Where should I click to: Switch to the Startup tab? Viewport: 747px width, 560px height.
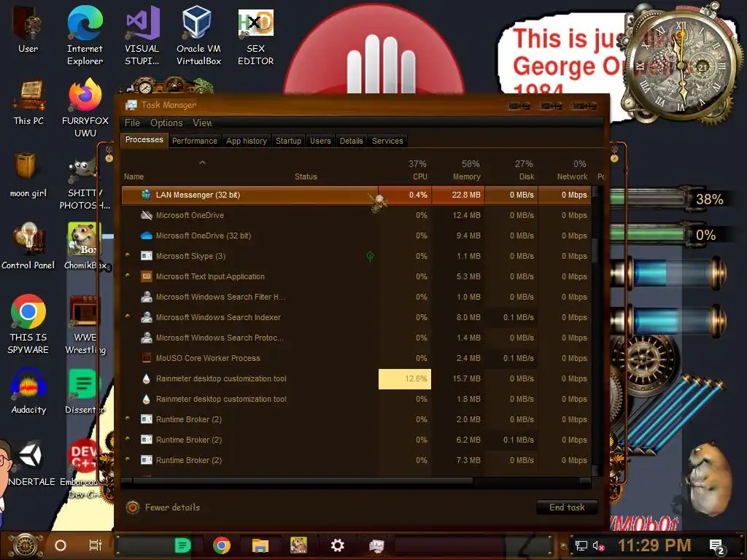click(x=288, y=141)
